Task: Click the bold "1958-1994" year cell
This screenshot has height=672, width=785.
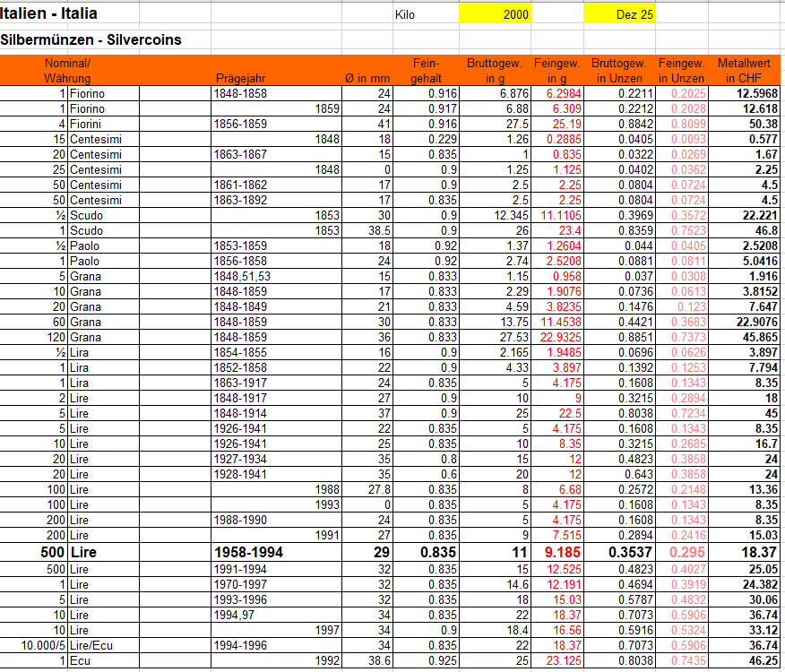Action: [x=247, y=553]
